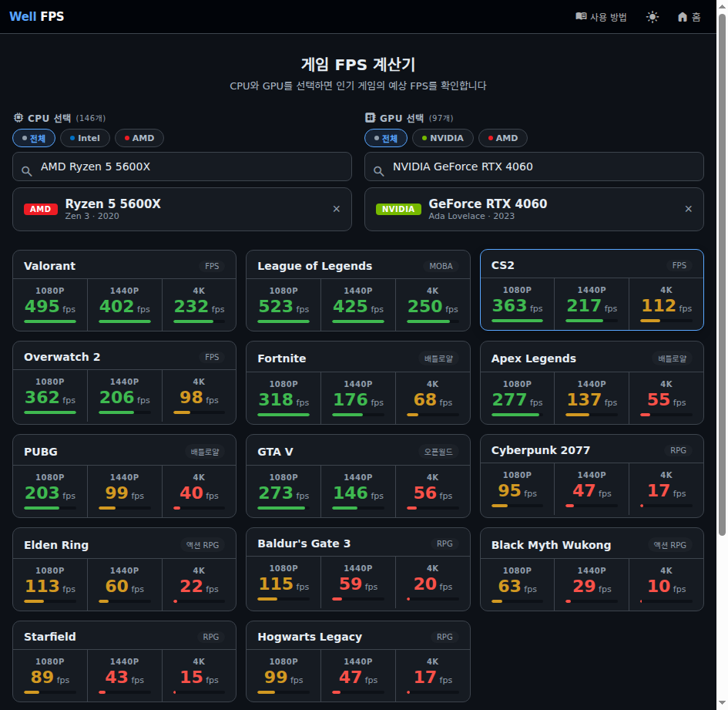Click the FPS genre tag on Valorant

pos(212,266)
